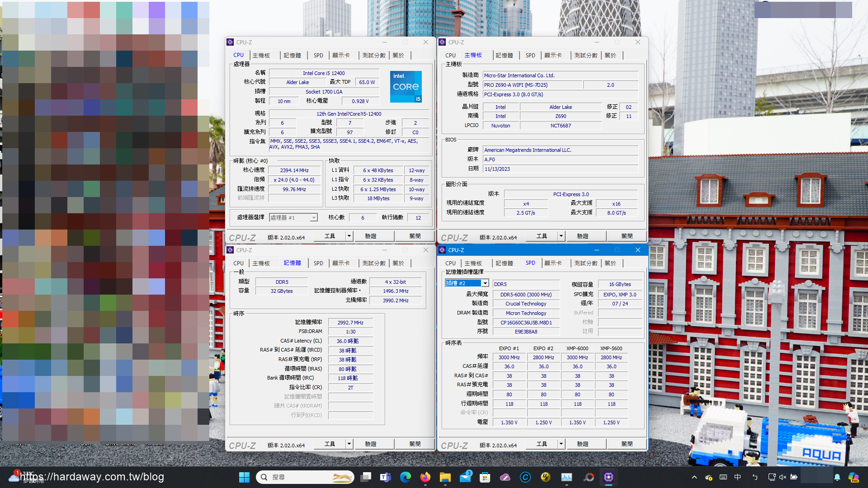Open Microsoft Store from the taskbar
This screenshot has width=868, height=488.
pos(485,477)
